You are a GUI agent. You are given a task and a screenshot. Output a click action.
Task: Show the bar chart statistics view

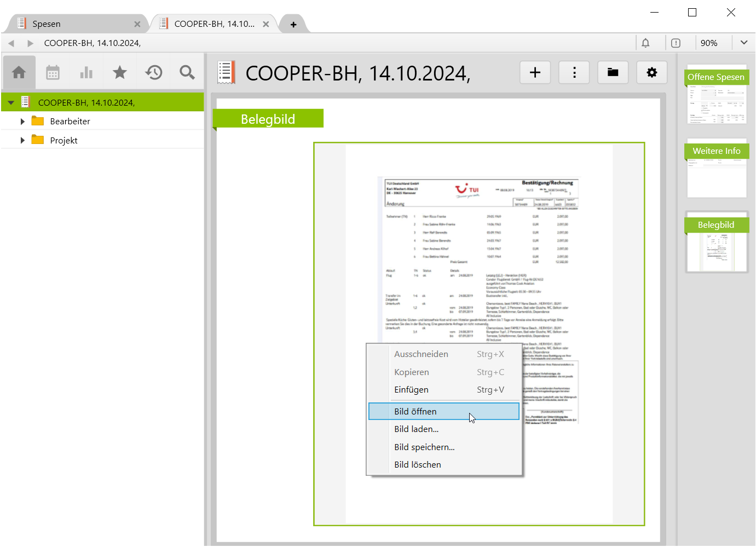[x=86, y=72]
